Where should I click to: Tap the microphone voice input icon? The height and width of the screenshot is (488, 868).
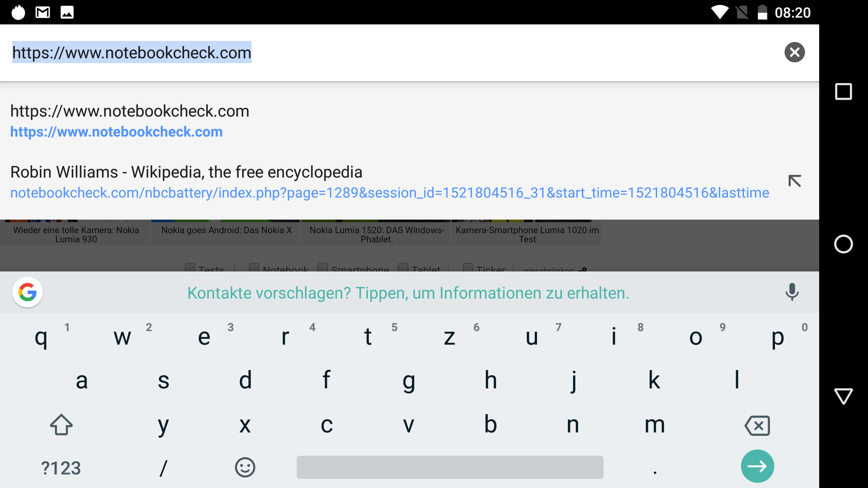click(792, 292)
